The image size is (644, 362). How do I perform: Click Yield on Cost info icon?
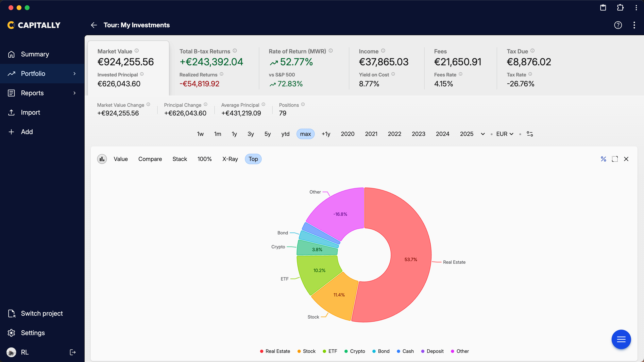[393, 74]
